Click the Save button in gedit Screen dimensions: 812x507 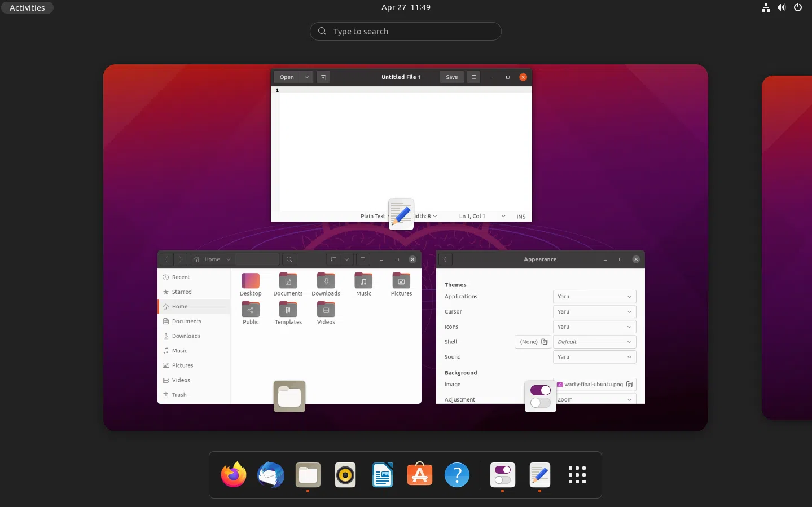(x=451, y=77)
